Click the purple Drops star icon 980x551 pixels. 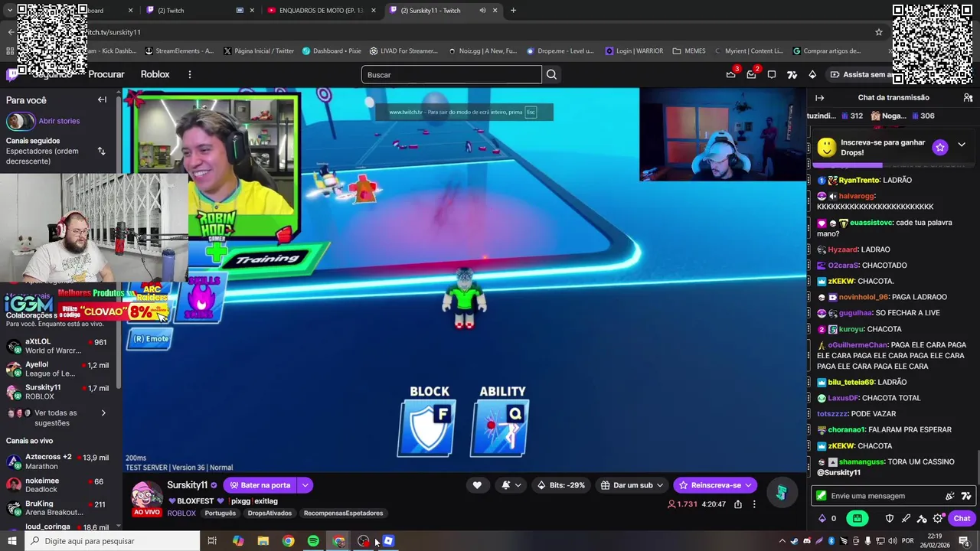click(x=940, y=147)
